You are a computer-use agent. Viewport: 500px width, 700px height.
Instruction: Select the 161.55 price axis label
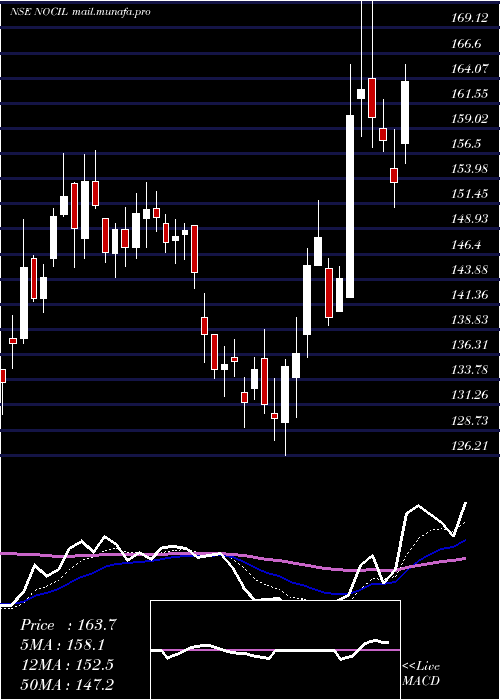click(470, 94)
